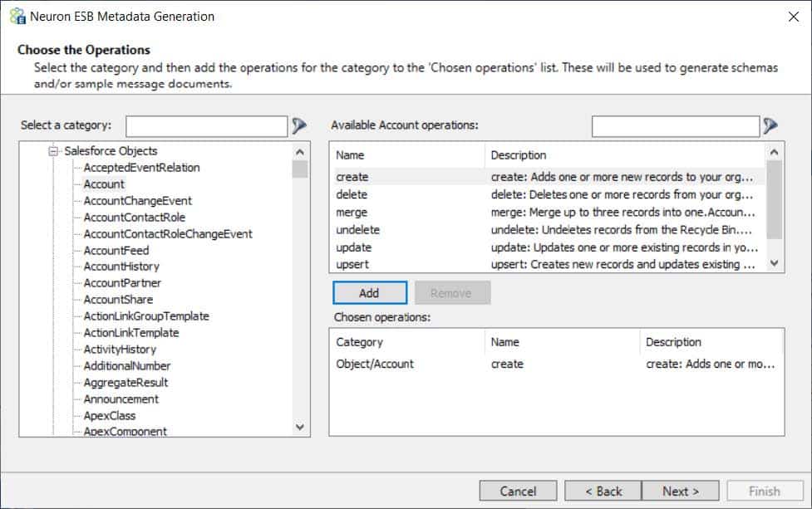Image resolution: width=812 pixels, height=509 pixels.
Task: Select the chosen Object/Account create row
Action: tap(557, 364)
